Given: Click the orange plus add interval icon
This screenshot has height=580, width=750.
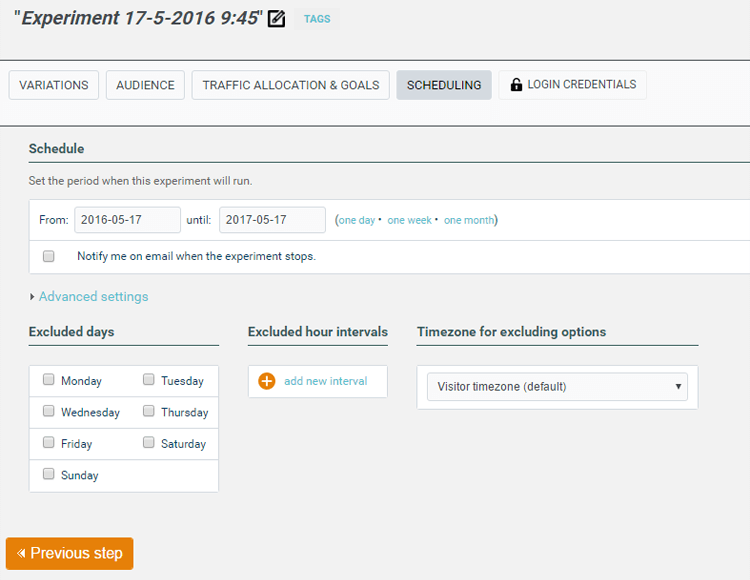Looking at the screenshot, I should 267,381.
